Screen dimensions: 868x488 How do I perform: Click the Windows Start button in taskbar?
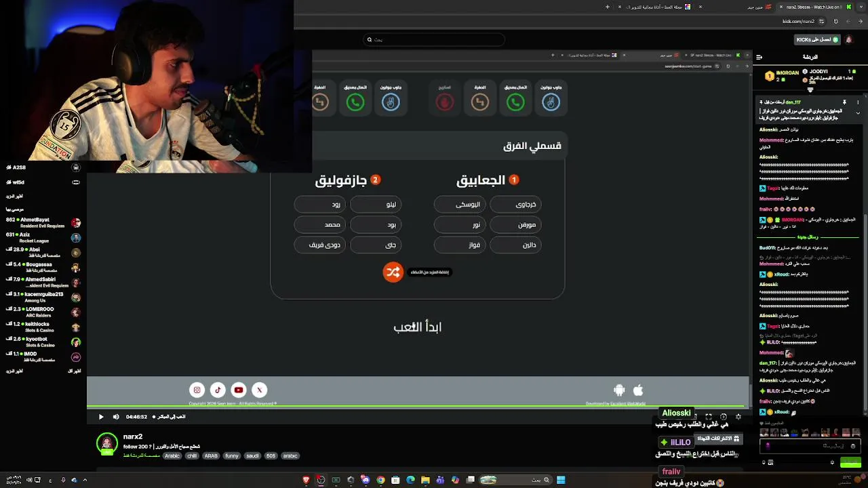(561, 480)
